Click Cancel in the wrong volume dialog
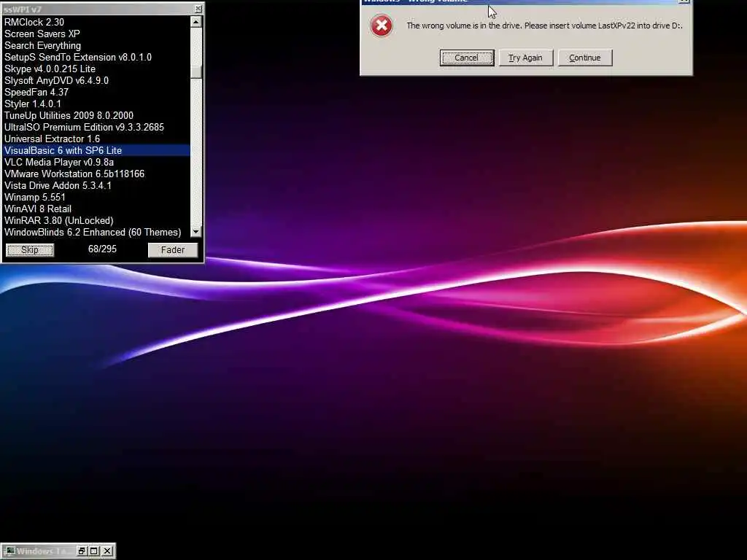Screen dimensions: 747x560 (466, 58)
